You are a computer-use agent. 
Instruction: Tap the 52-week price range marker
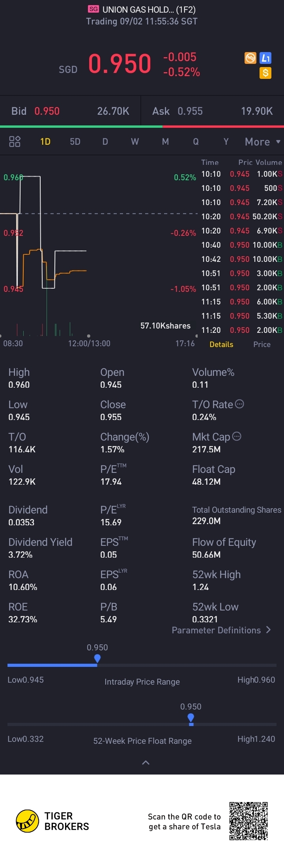(191, 718)
